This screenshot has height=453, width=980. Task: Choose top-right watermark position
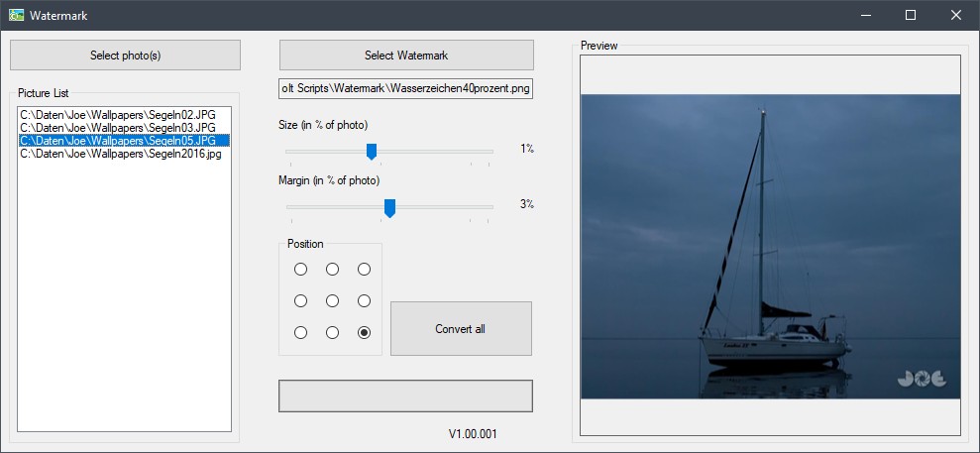coord(364,270)
